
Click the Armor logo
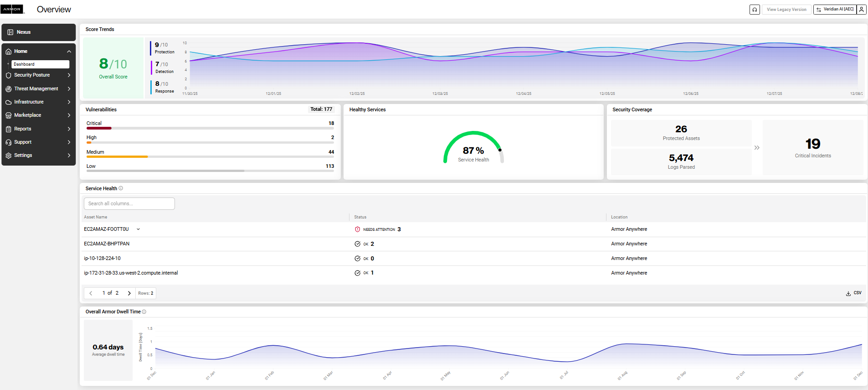pyautogui.click(x=12, y=9)
